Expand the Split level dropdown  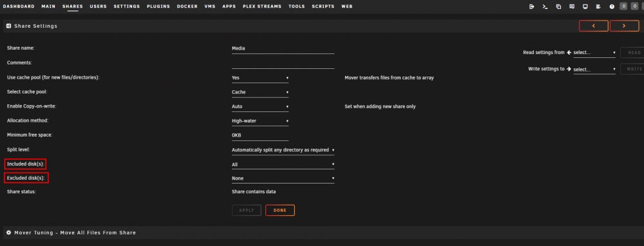(x=283, y=150)
